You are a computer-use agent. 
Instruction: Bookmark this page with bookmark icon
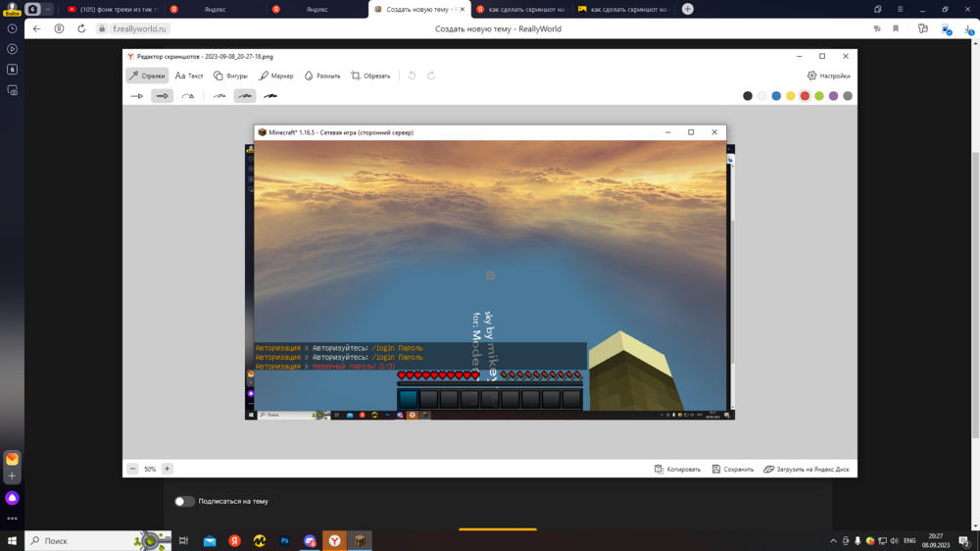pyautogui.click(x=896, y=28)
